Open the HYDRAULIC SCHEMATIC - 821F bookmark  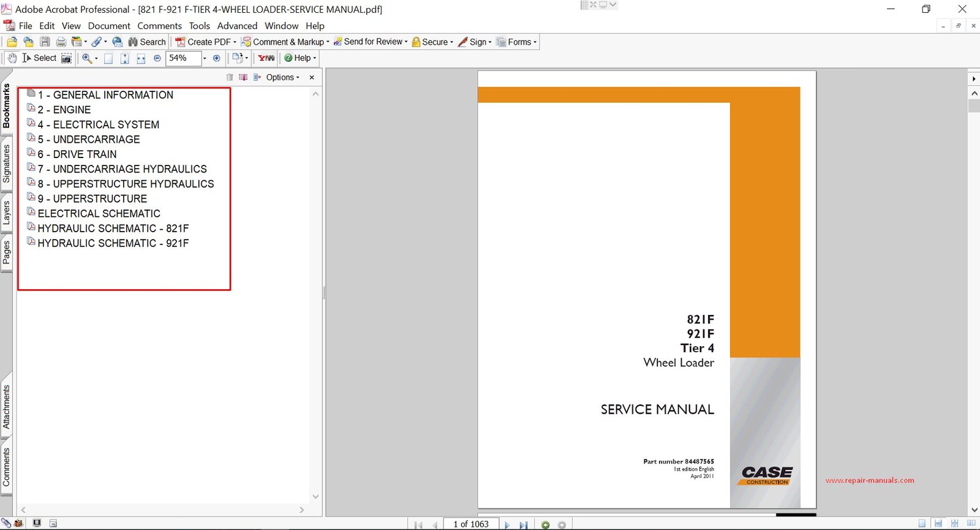coord(113,228)
